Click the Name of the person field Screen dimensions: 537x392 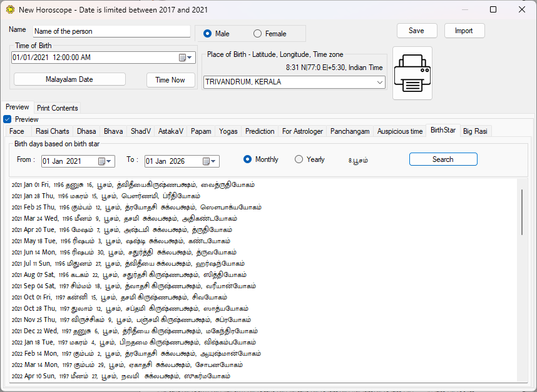pos(111,31)
